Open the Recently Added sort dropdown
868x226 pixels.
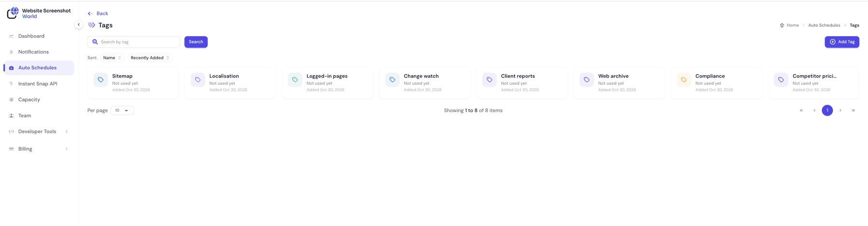click(x=150, y=58)
